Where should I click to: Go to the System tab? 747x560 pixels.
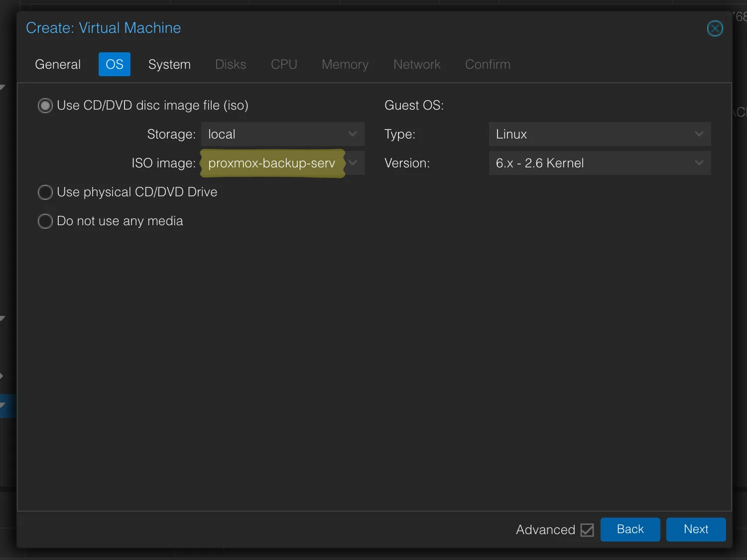[169, 64]
